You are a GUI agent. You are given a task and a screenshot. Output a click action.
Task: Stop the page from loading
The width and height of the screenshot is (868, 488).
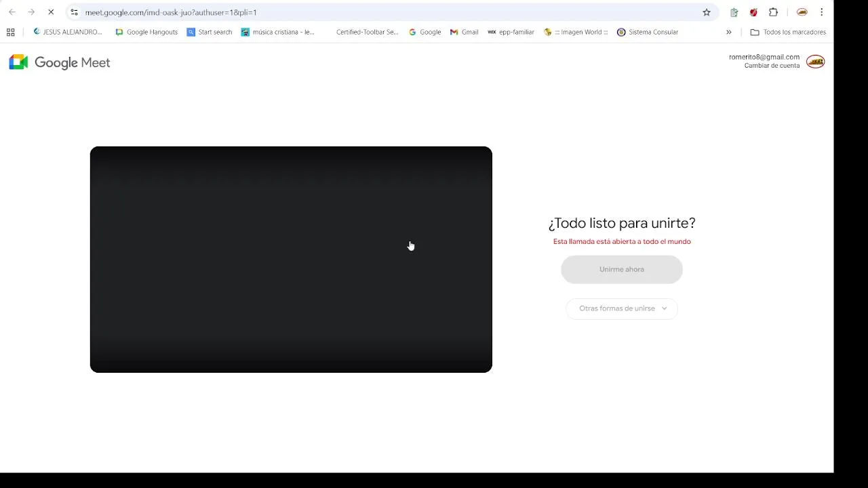(51, 12)
